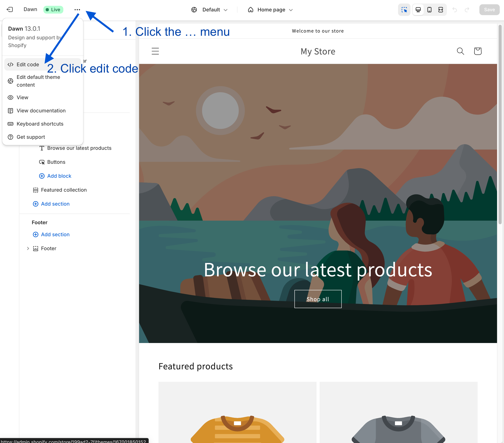Viewport: 504px width, 443px height.
Task: Click the Shop all button
Action: pyautogui.click(x=318, y=299)
